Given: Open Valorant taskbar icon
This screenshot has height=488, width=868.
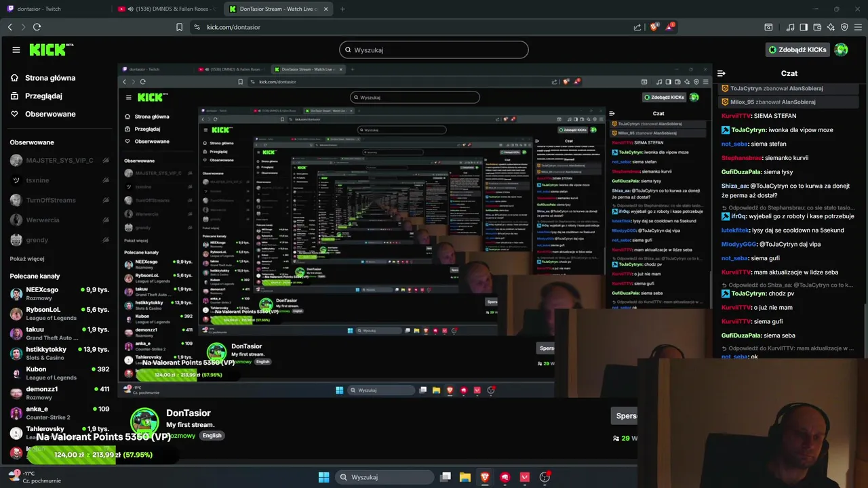Looking at the screenshot, I should click(x=525, y=477).
